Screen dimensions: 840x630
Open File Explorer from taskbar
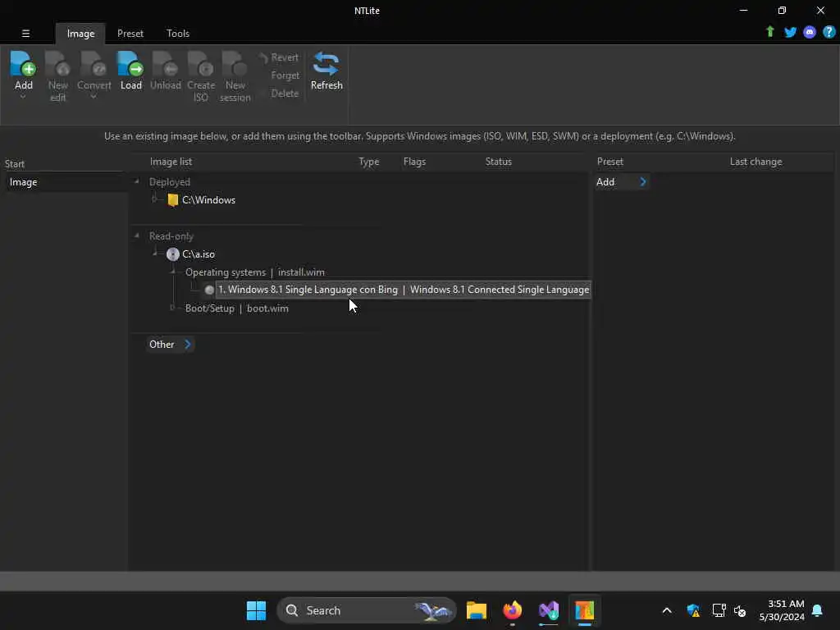coord(477,610)
